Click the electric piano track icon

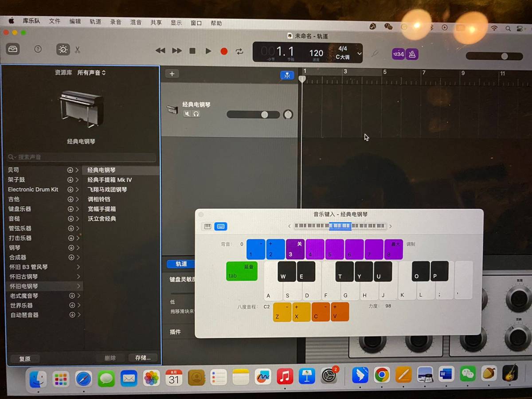coord(172,110)
